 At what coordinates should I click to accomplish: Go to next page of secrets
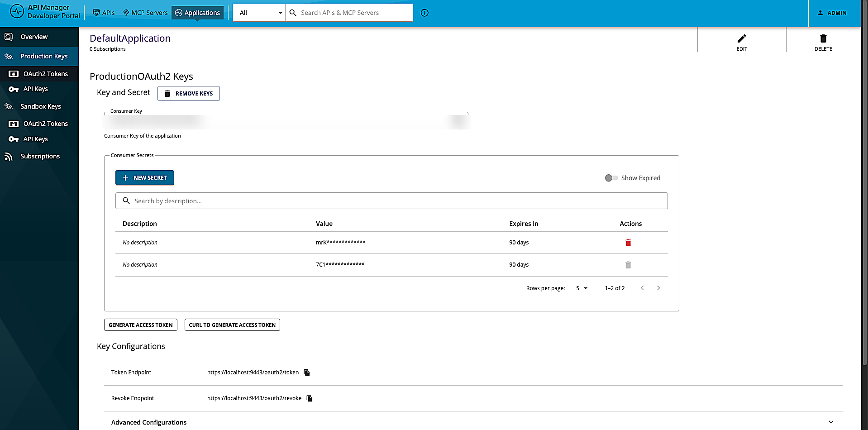(658, 288)
